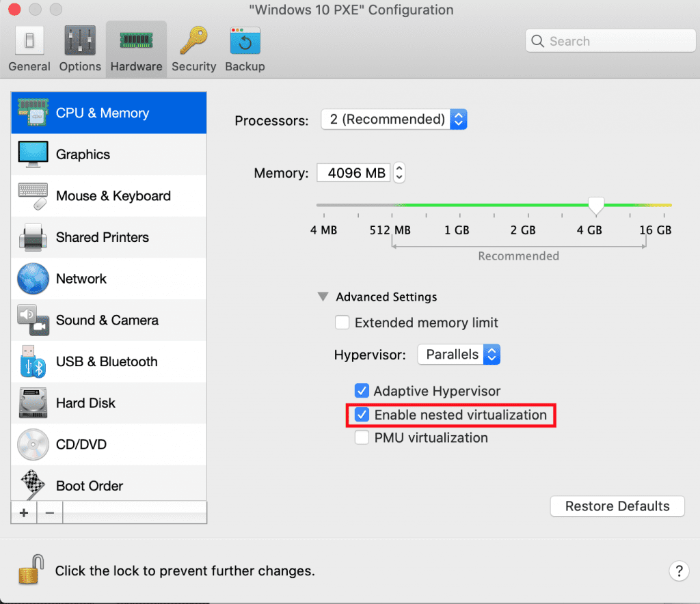This screenshot has width=700, height=604.
Task: Open the Hypervisor type dropdown
Action: (459, 355)
